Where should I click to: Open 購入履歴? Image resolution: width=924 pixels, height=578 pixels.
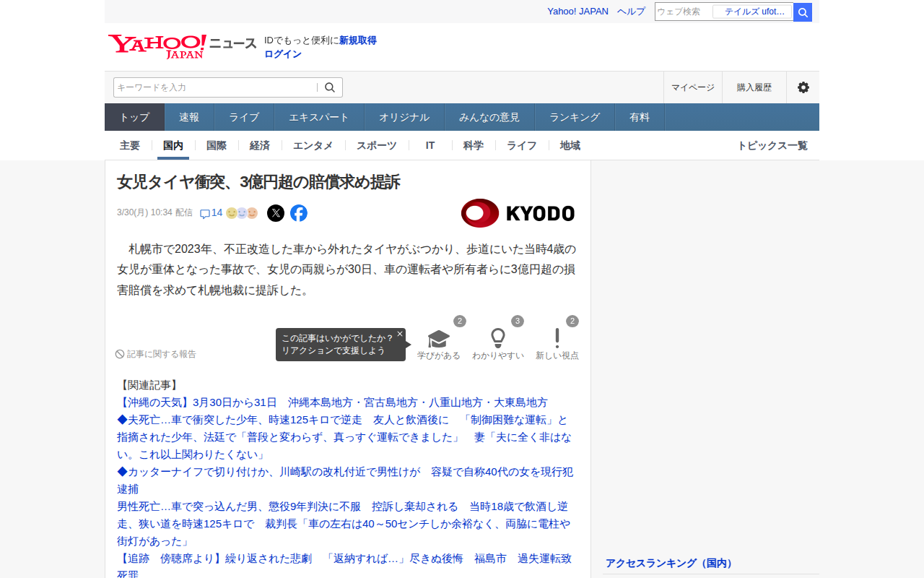point(754,87)
